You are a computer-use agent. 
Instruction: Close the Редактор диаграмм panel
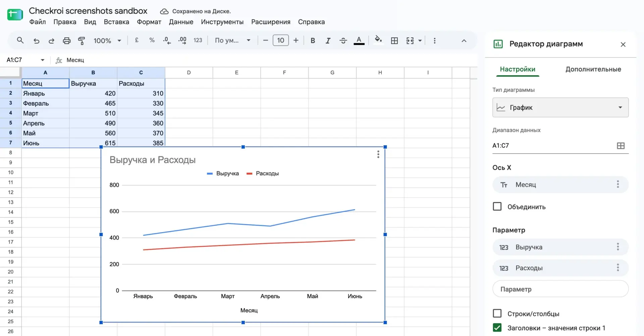(623, 44)
